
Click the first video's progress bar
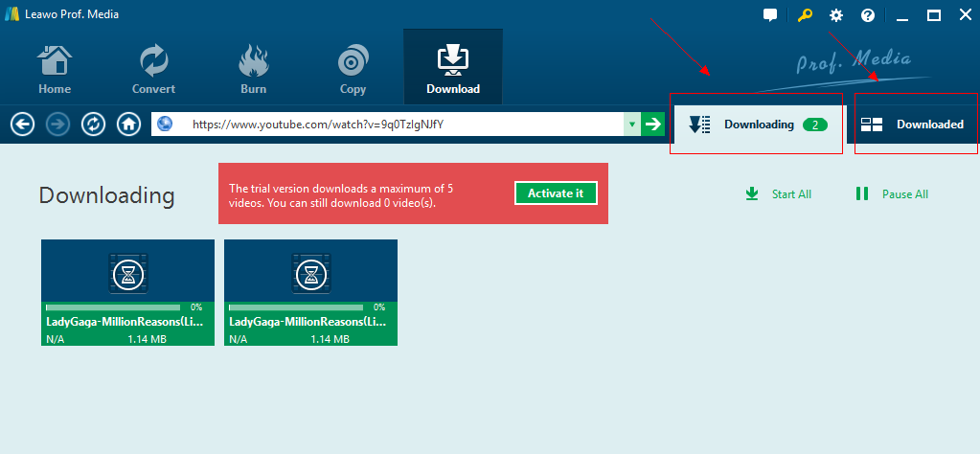[113, 307]
